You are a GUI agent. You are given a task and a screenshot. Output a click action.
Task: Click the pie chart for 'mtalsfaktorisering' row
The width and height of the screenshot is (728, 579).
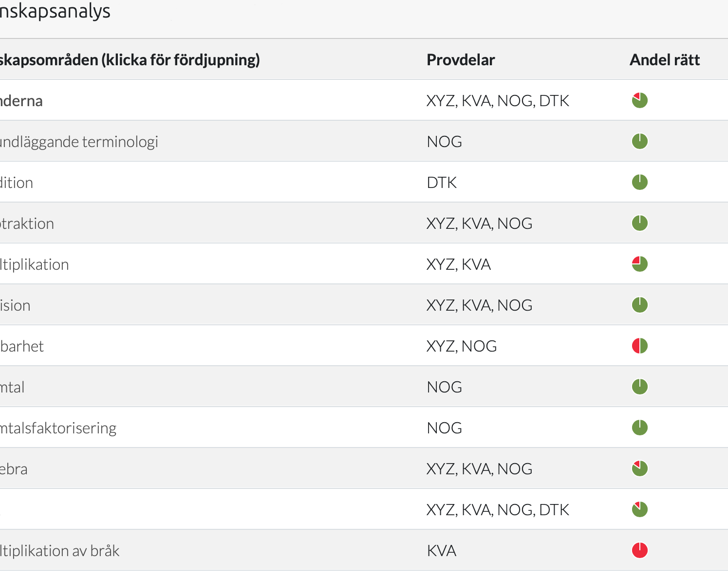click(639, 428)
